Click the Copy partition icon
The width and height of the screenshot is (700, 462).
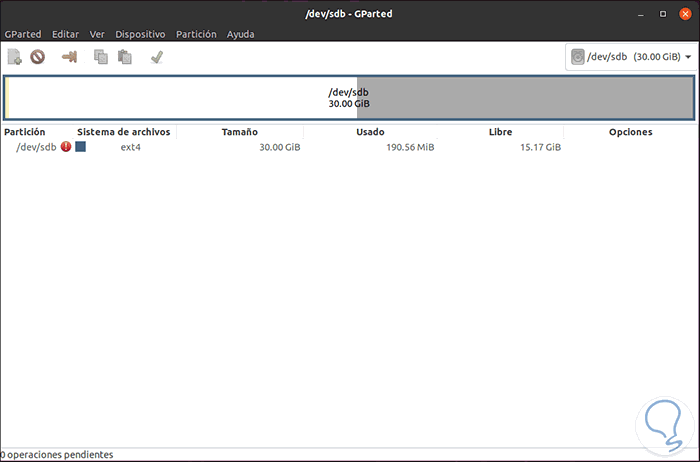tap(100, 57)
